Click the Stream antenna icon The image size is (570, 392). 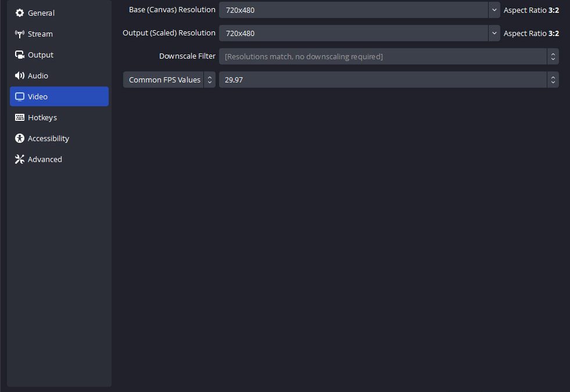(x=20, y=34)
